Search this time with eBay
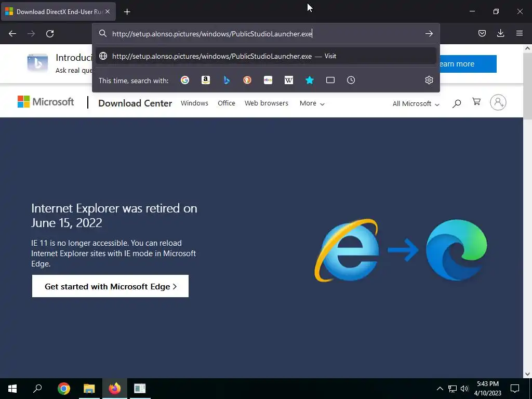 pos(268,80)
